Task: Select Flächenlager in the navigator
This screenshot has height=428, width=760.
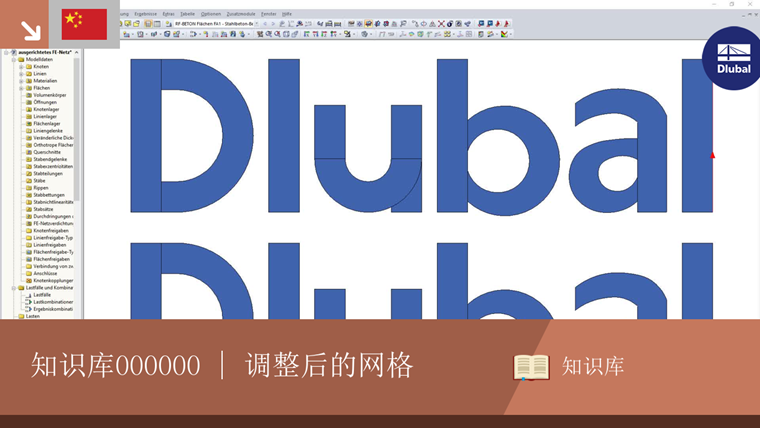Action: [x=47, y=124]
